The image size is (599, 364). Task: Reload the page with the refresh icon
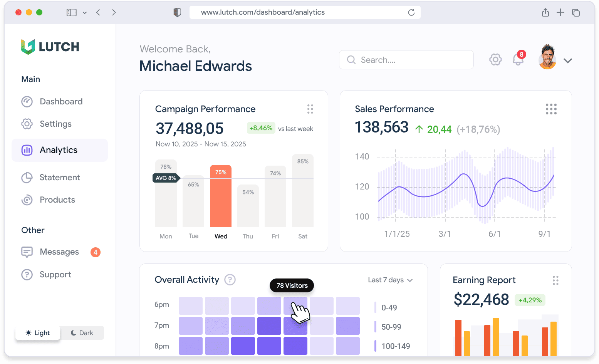tap(411, 13)
